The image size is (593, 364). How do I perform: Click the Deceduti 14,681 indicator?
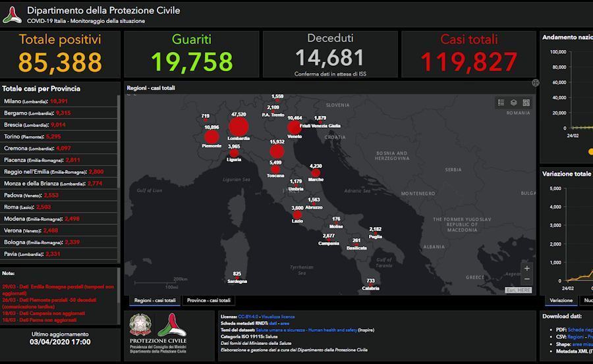point(330,54)
